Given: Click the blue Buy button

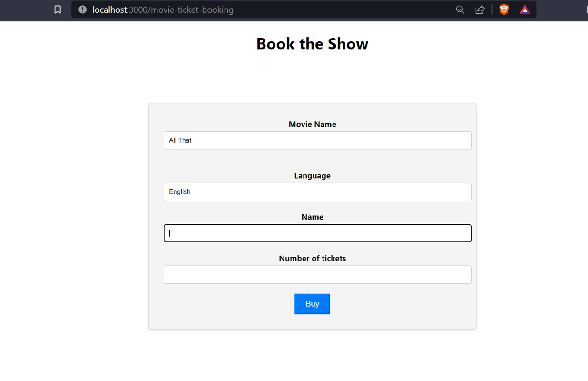Looking at the screenshot, I should coord(312,304).
